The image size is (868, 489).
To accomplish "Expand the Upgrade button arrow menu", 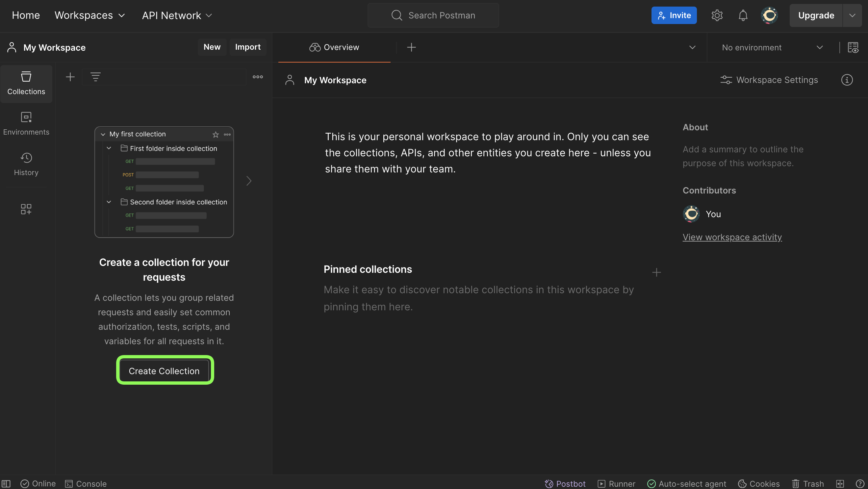I will (852, 15).
